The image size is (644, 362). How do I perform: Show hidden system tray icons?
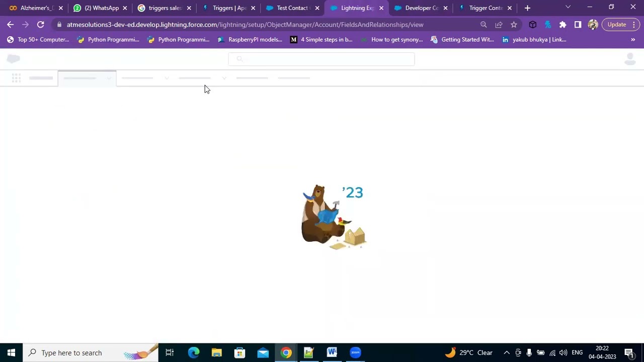tap(507, 352)
